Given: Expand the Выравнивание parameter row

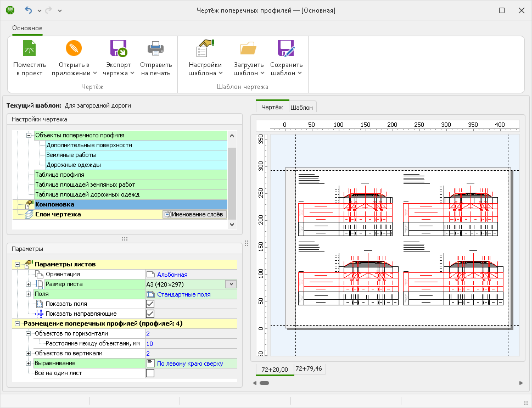Looking at the screenshot, I should tap(29, 364).
